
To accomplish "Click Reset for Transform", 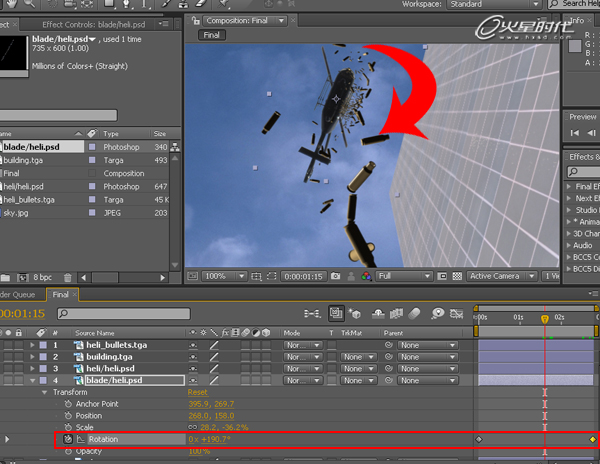I will [x=197, y=392].
